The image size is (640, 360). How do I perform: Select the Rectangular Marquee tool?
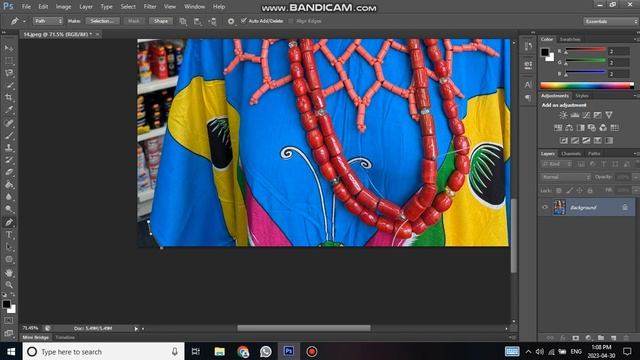click(9, 61)
